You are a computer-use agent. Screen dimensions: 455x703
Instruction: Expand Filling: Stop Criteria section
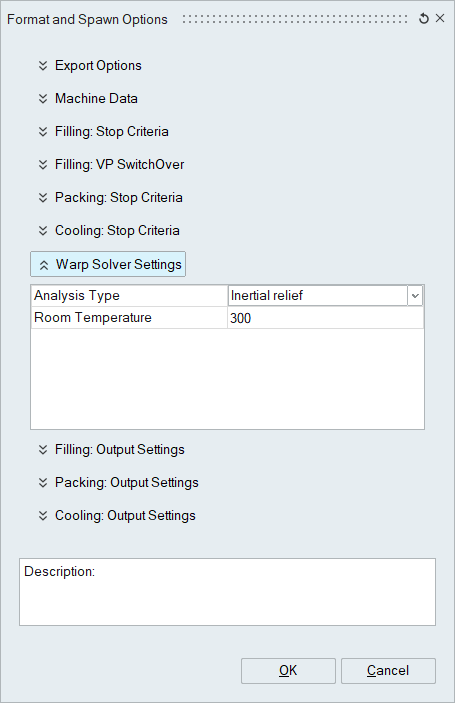pyautogui.click(x=103, y=131)
